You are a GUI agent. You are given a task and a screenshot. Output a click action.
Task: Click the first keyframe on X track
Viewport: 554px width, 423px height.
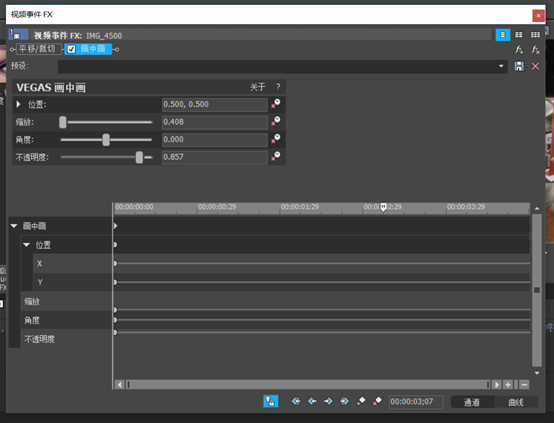tap(115, 264)
